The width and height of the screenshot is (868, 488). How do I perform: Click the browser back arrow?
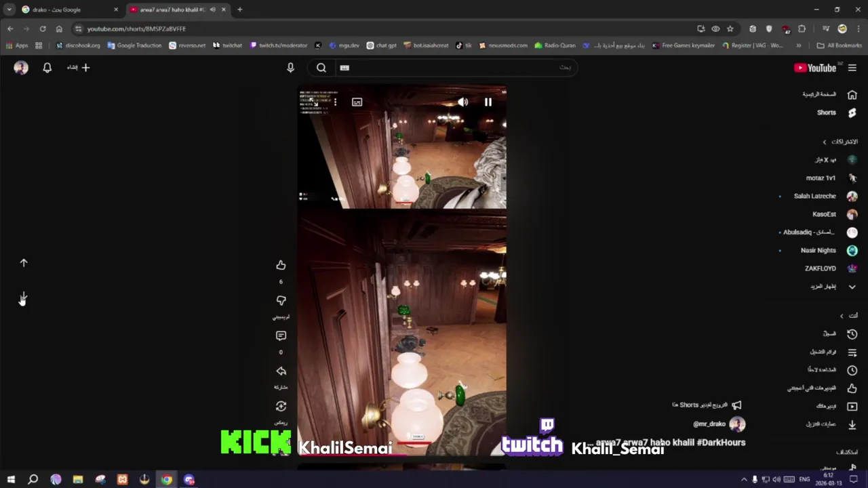tap(10, 28)
